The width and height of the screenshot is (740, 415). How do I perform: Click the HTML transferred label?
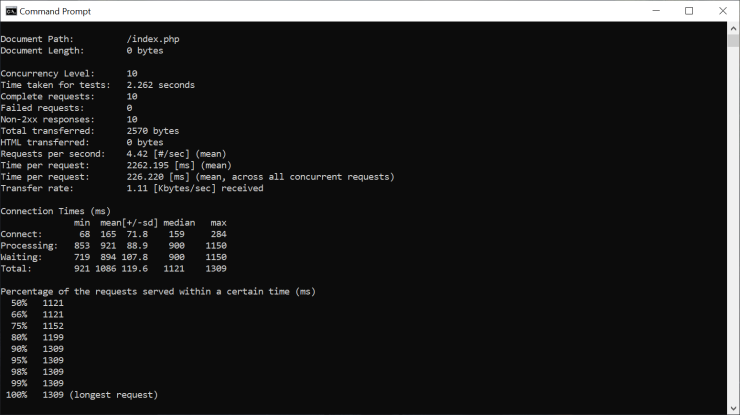pos(45,143)
